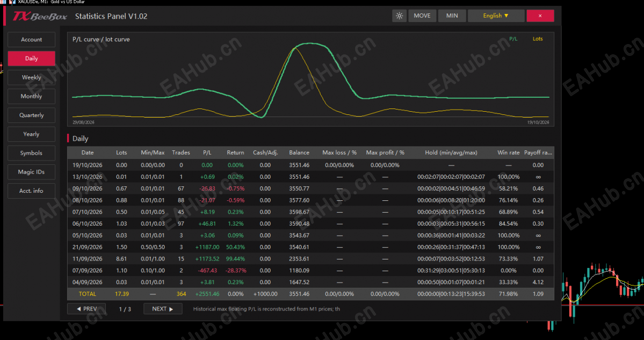
Task: Open the Account tab
Action: (x=31, y=39)
